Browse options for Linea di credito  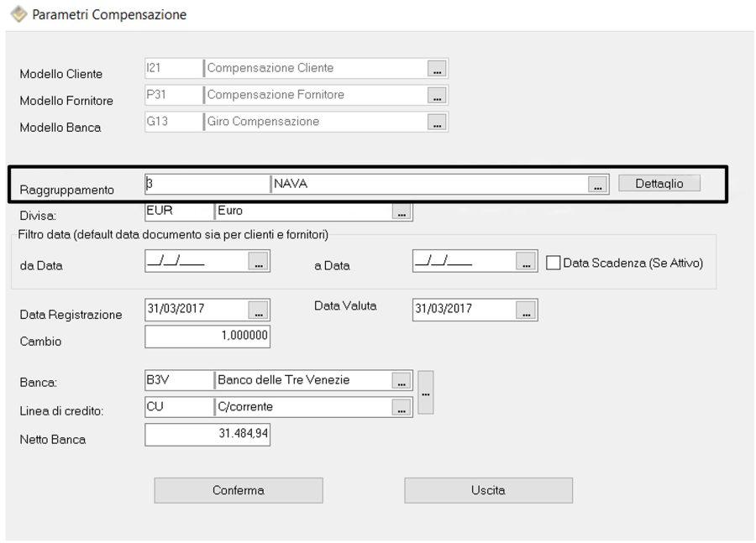(x=402, y=409)
